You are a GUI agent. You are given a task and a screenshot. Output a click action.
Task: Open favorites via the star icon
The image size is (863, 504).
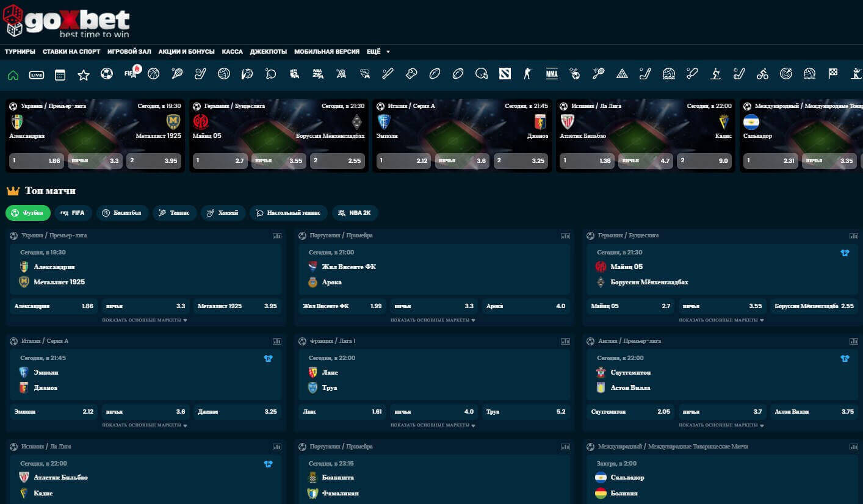[84, 74]
